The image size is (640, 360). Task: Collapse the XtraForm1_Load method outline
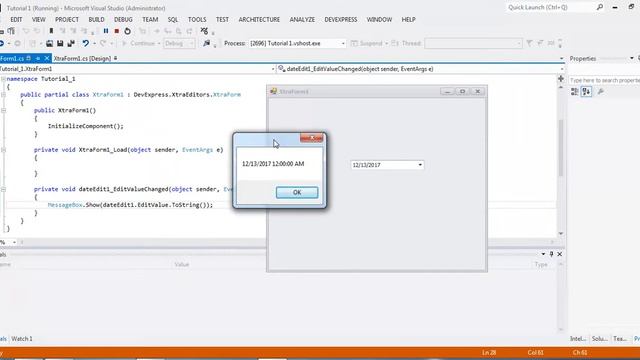pos(3,150)
